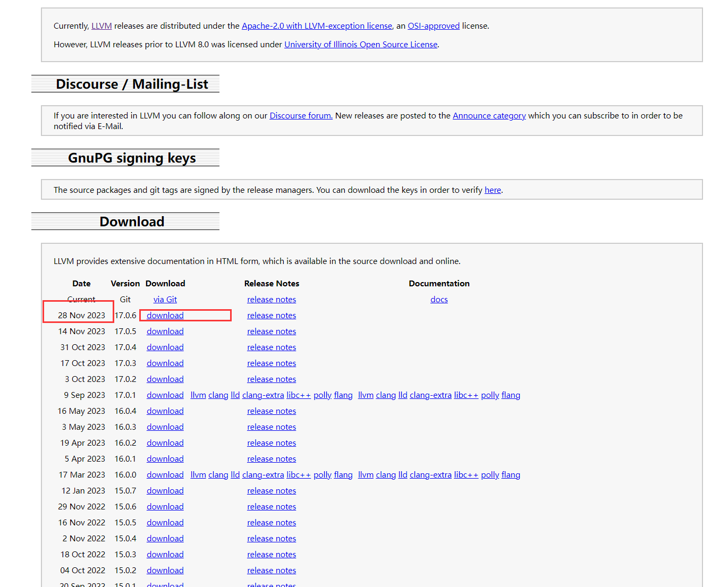Download LLVM version 15.0.6
This screenshot has height=587, width=728.
165,507
